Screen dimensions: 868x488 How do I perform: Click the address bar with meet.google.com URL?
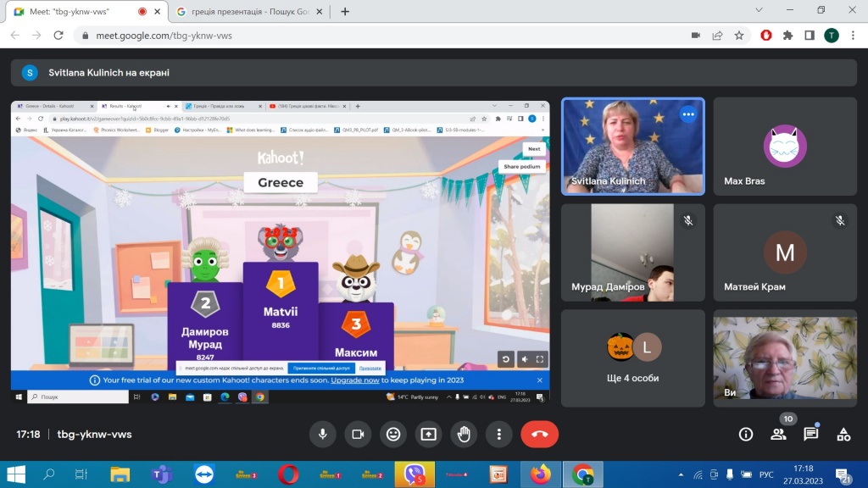coord(381,36)
